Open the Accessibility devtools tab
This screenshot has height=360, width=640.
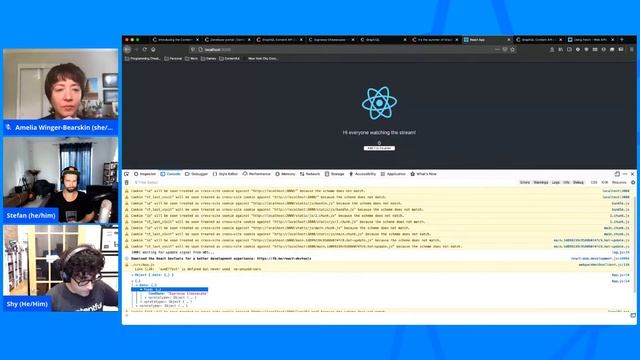coord(362,174)
